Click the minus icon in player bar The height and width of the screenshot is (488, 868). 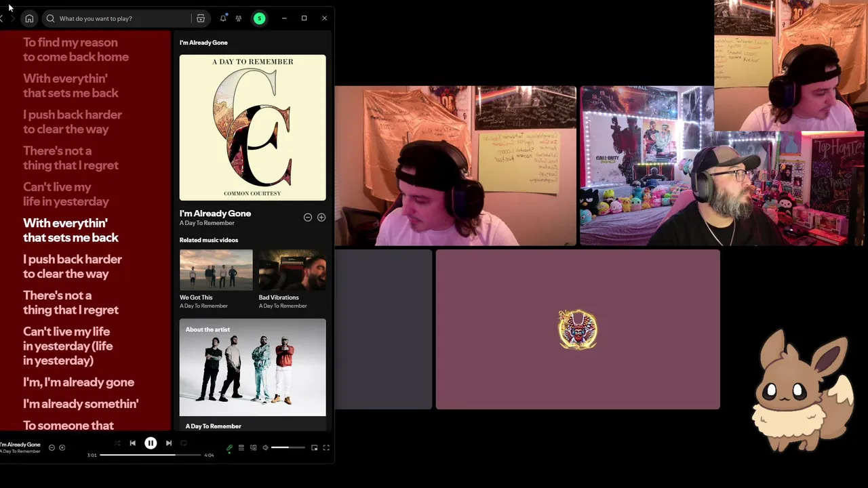52,447
